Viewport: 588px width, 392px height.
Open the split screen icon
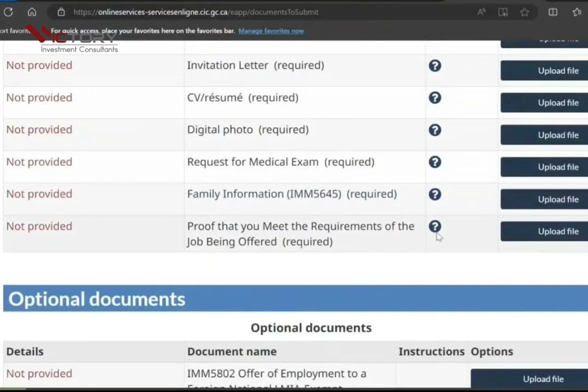coord(553,12)
